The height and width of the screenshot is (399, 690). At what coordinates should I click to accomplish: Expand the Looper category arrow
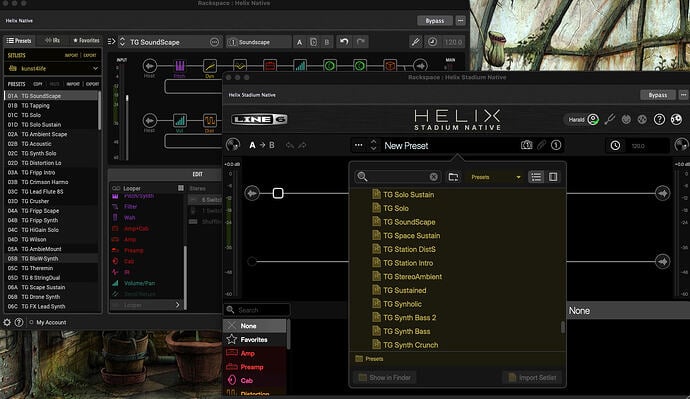point(177,305)
